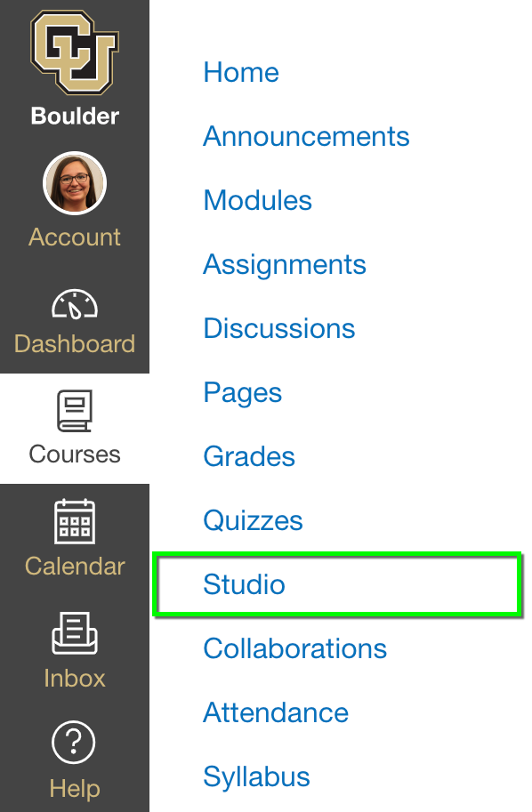Screen dimensions: 532x812
Task: View the course Modules
Action: tap(257, 200)
